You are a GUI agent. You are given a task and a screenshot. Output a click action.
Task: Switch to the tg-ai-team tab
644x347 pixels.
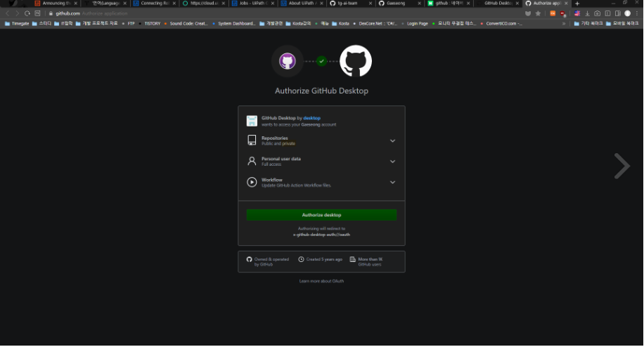click(352, 4)
